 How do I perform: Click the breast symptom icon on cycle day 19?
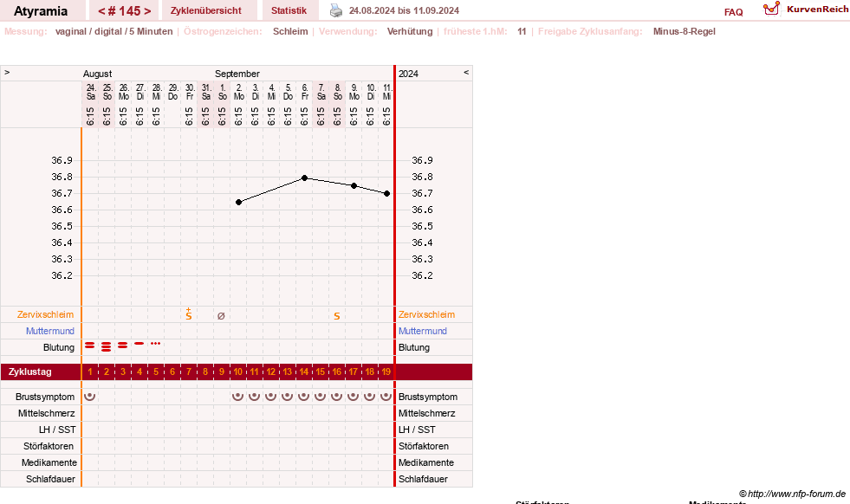[386, 396]
